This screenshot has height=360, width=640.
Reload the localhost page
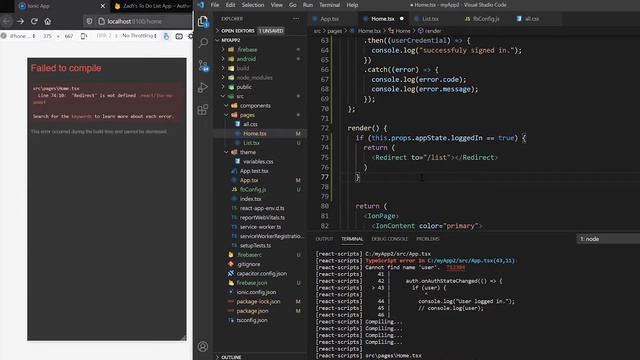coord(34,21)
